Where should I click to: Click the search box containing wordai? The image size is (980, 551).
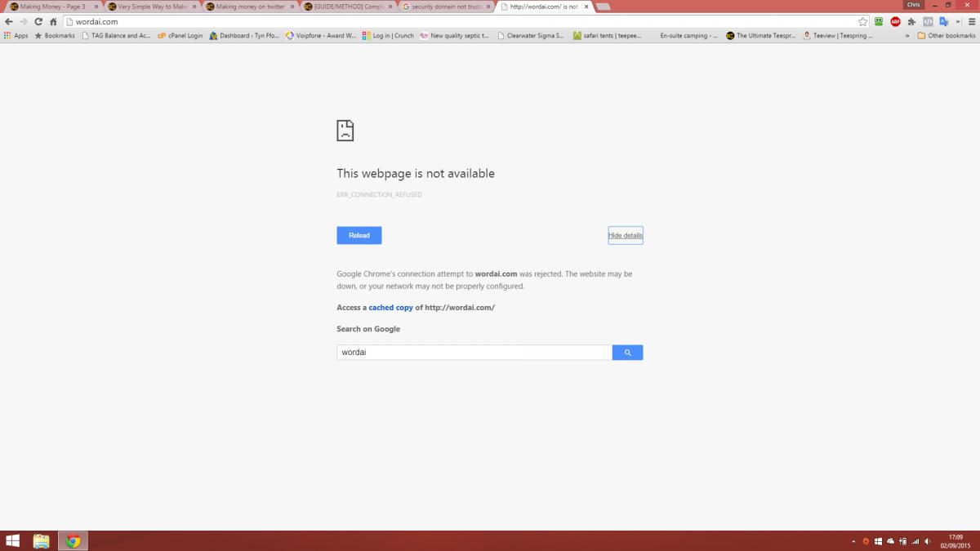[x=474, y=353]
